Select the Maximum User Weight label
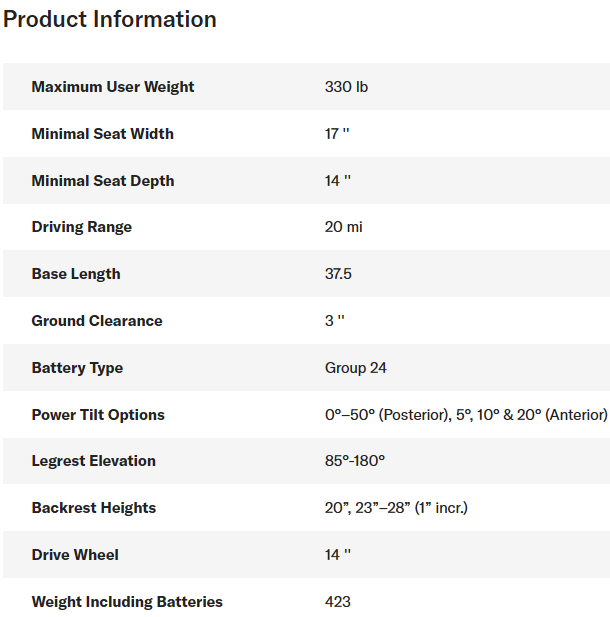 click(x=113, y=87)
